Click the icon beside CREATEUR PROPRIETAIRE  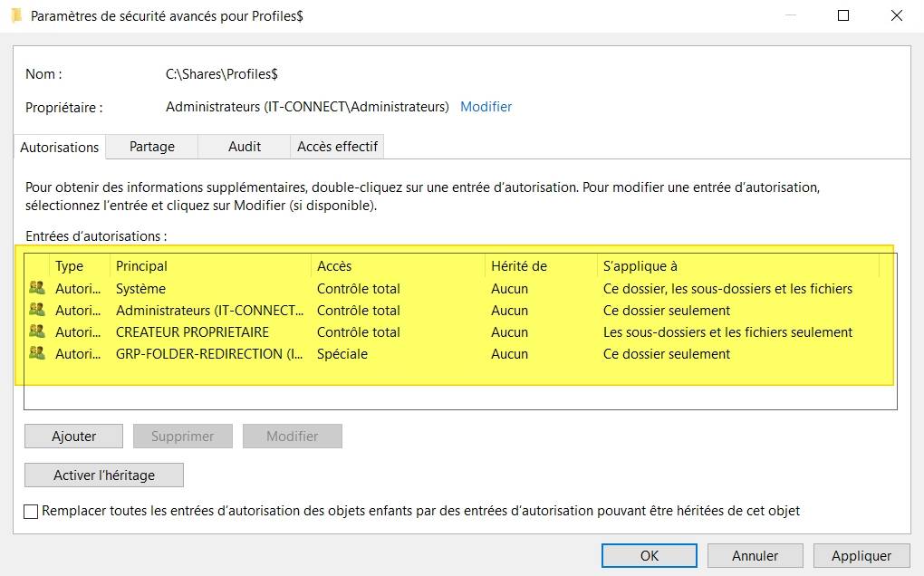click(36, 332)
